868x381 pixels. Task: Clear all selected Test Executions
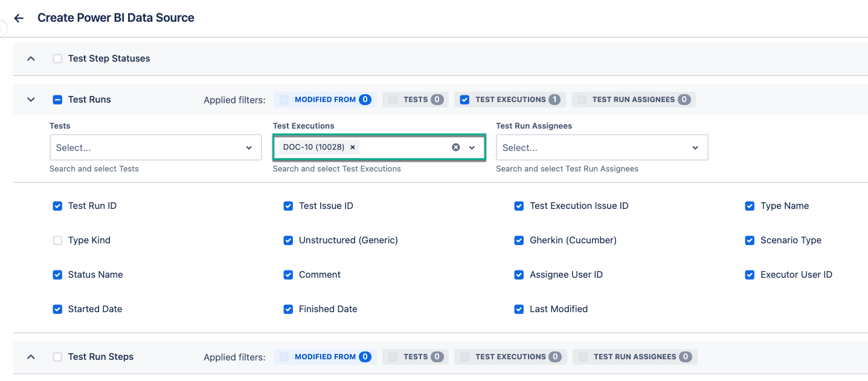[x=456, y=147]
